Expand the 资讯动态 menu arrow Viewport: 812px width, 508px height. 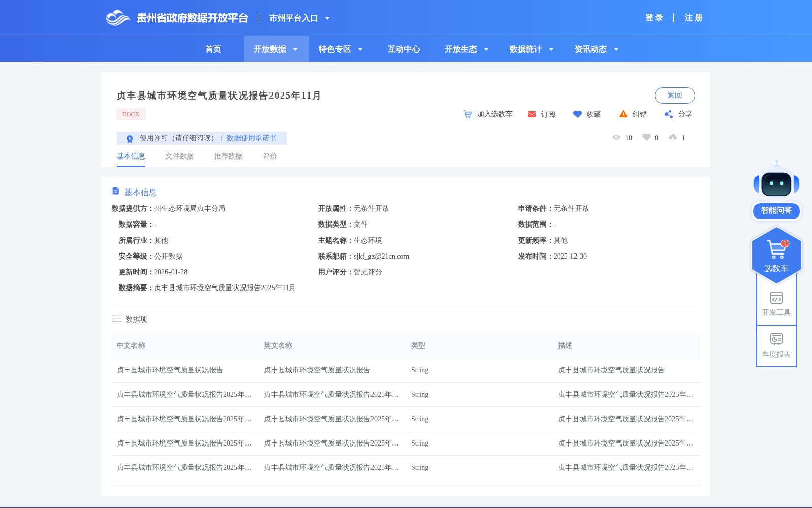(x=616, y=49)
